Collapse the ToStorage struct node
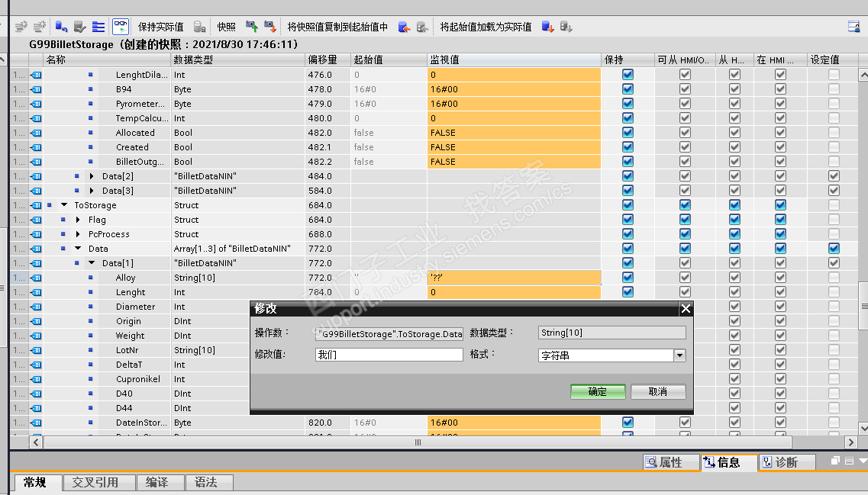The image size is (868, 495). pyautogui.click(x=64, y=205)
